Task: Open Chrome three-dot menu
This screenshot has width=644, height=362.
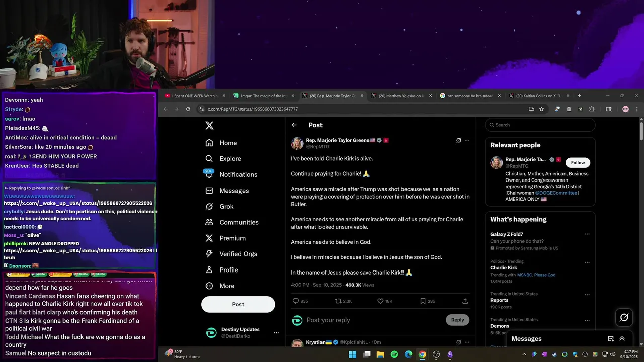Action: coord(637,109)
